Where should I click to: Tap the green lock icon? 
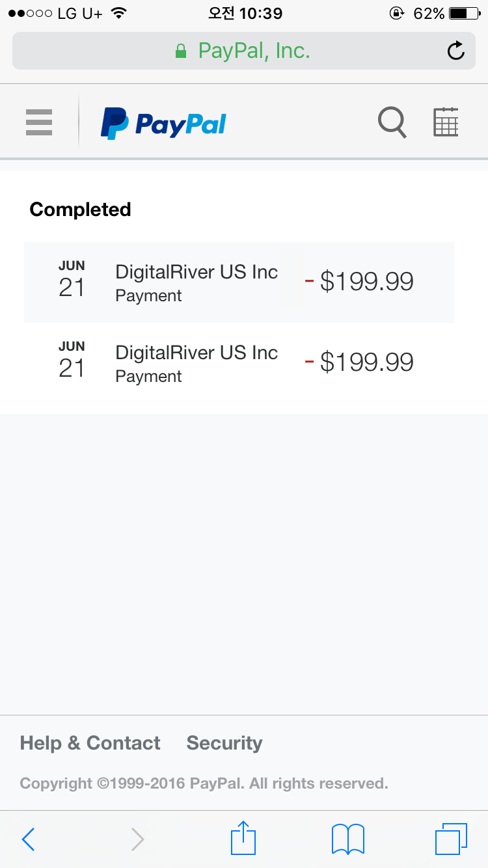click(x=181, y=51)
